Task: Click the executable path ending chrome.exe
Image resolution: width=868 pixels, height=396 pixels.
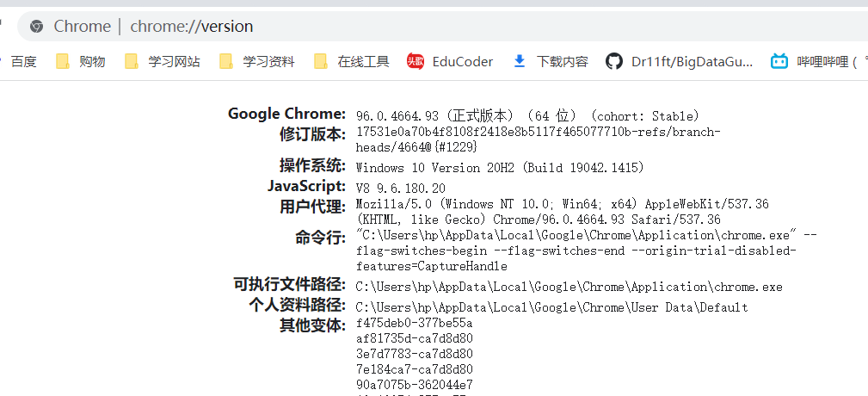Action: (x=569, y=287)
